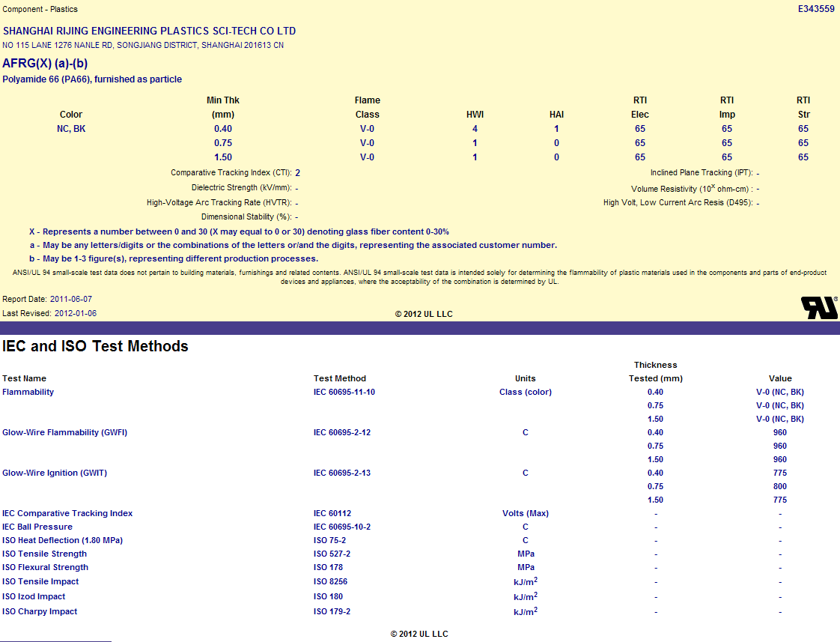Image resolution: width=840 pixels, height=642 pixels.
Task: Open the ISO Izod Impact link
Action: coord(34,596)
